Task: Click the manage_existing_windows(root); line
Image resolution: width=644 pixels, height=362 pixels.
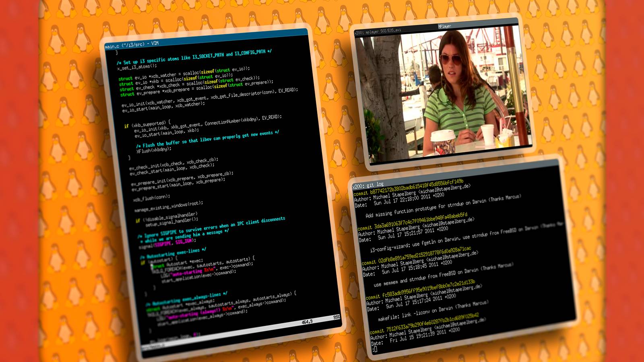Action: [x=169, y=207]
